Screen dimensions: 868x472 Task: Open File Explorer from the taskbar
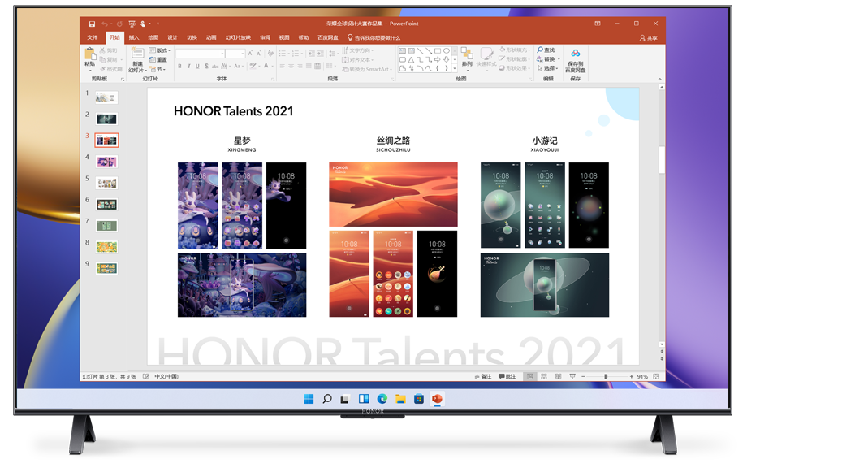click(x=400, y=399)
